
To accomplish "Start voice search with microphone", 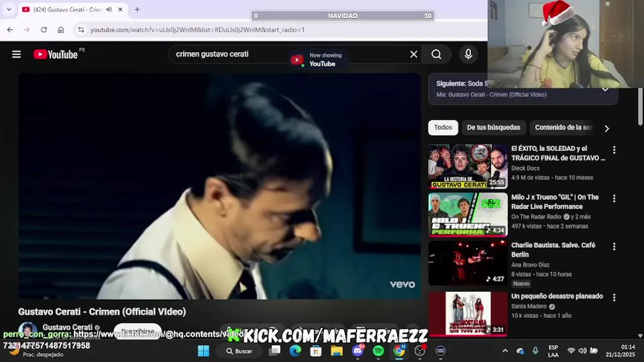I will pyautogui.click(x=468, y=54).
